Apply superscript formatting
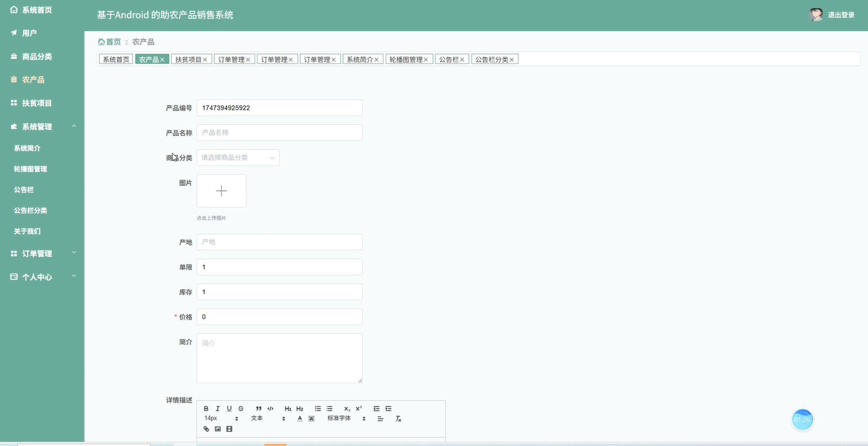The image size is (868, 446). [359, 409]
